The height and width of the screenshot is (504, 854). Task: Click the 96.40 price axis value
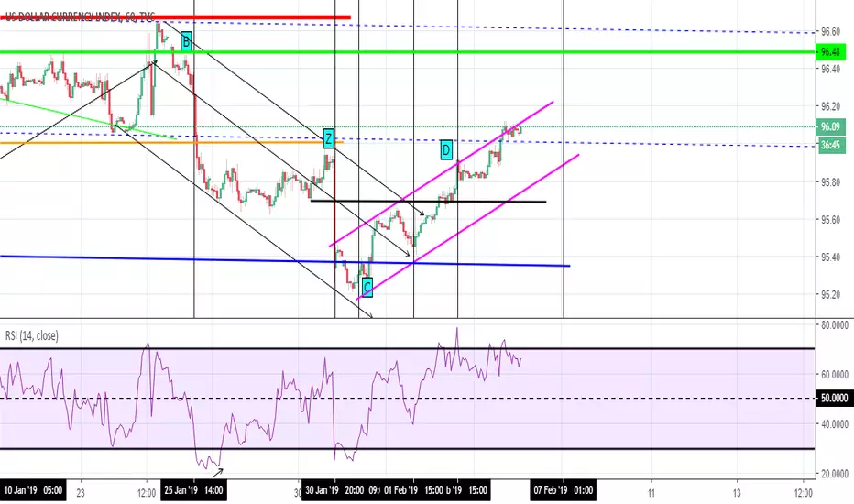coord(830,70)
